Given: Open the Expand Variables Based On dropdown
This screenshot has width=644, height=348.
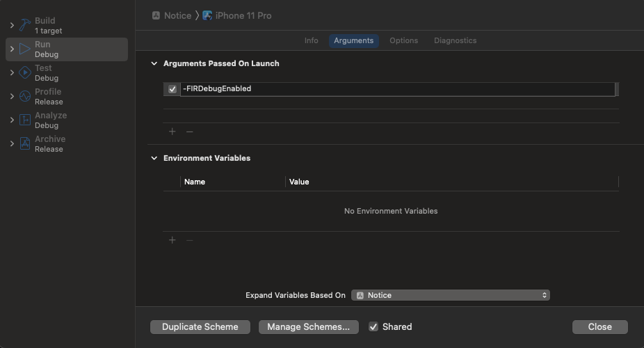Looking at the screenshot, I should (450, 295).
